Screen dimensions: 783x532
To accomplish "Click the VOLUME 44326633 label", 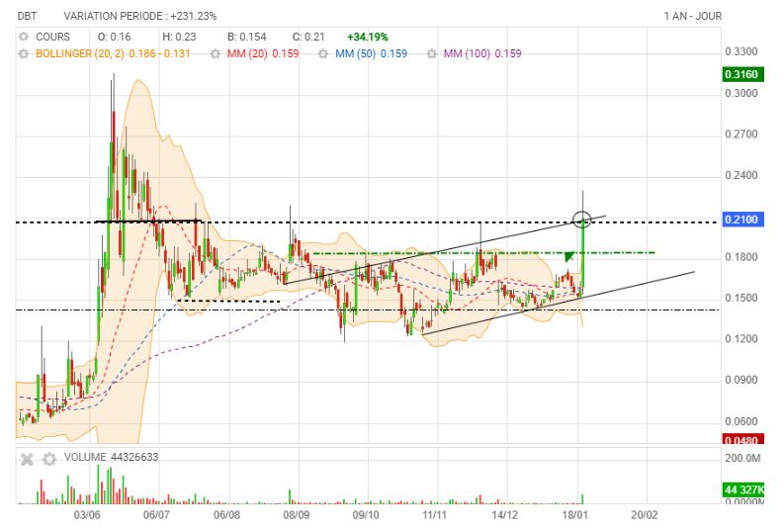I will tap(112, 457).
